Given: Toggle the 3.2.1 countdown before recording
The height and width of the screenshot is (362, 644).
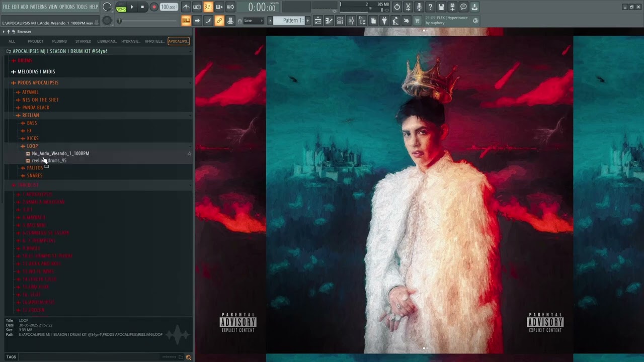Looking at the screenshot, I should pos(208,7).
